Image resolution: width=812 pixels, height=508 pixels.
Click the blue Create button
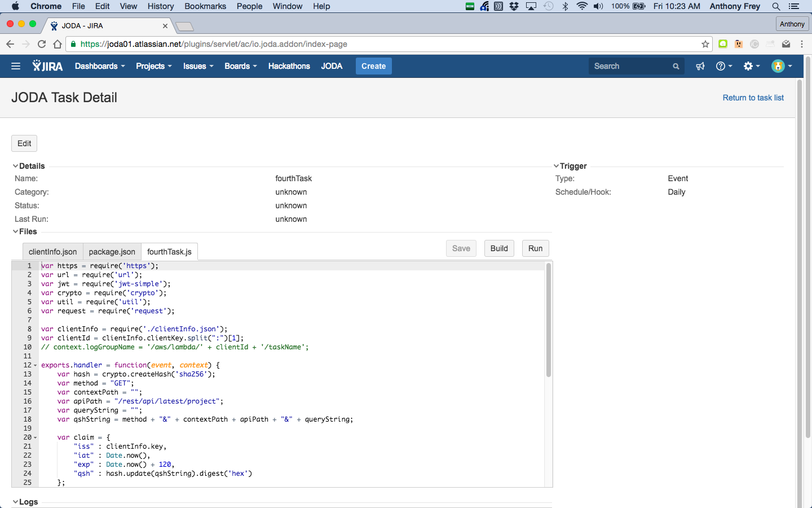(x=374, y=66)
